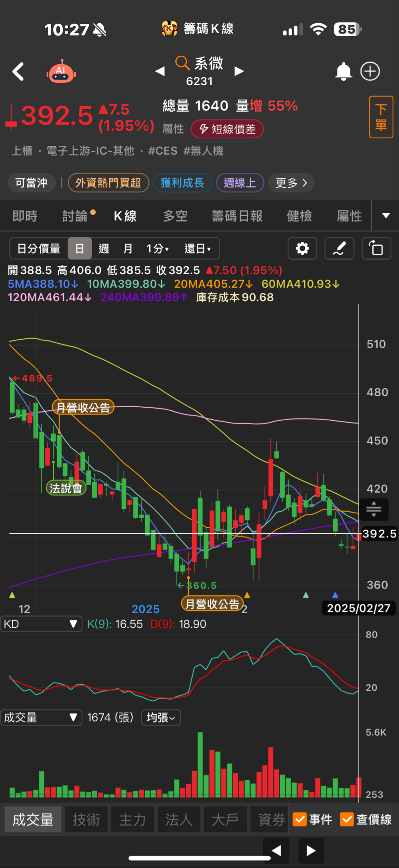The width and height of the screenshot is (399, 868).
Task: Tap the price line drag handle
Action: [x=374, y=509]
